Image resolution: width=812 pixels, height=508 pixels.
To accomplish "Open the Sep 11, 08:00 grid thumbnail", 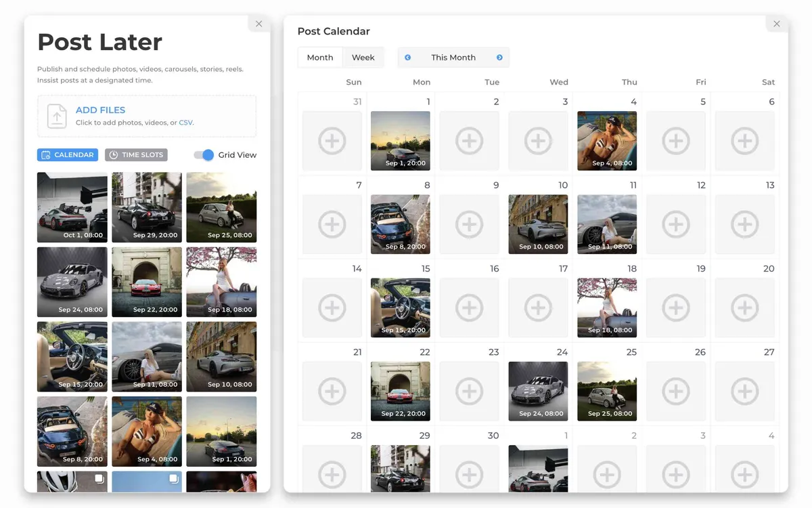I will coord(147,356).
